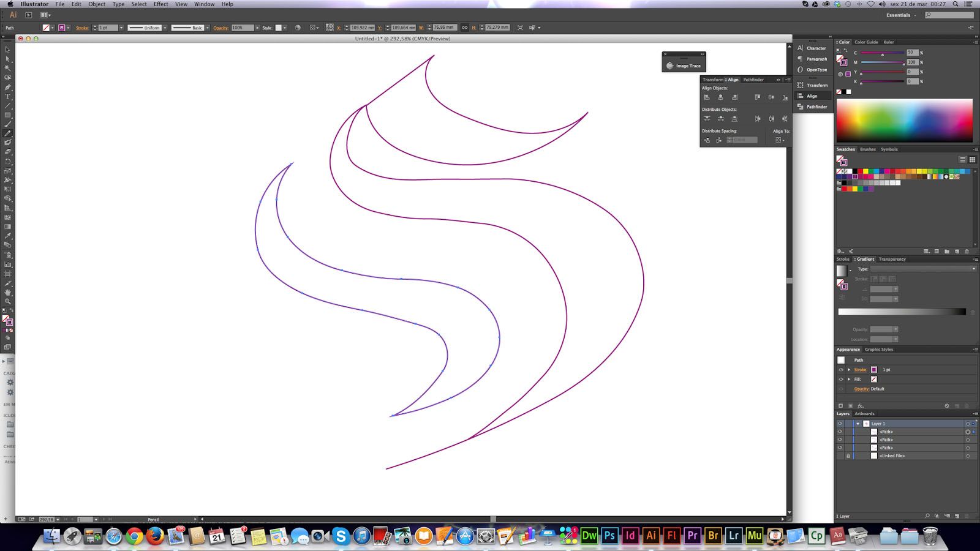Click Add New Effect fx icon
Viewport: 980px width, 551px height.
[861, 406]
